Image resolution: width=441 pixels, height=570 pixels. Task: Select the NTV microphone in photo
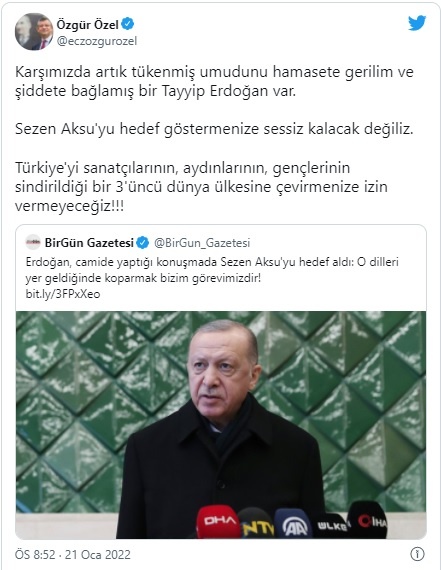(x=257, y=523)
